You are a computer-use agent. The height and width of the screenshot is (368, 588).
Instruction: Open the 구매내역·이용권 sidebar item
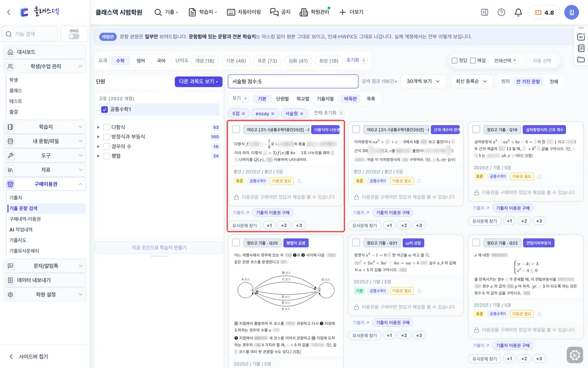[25, 219]
